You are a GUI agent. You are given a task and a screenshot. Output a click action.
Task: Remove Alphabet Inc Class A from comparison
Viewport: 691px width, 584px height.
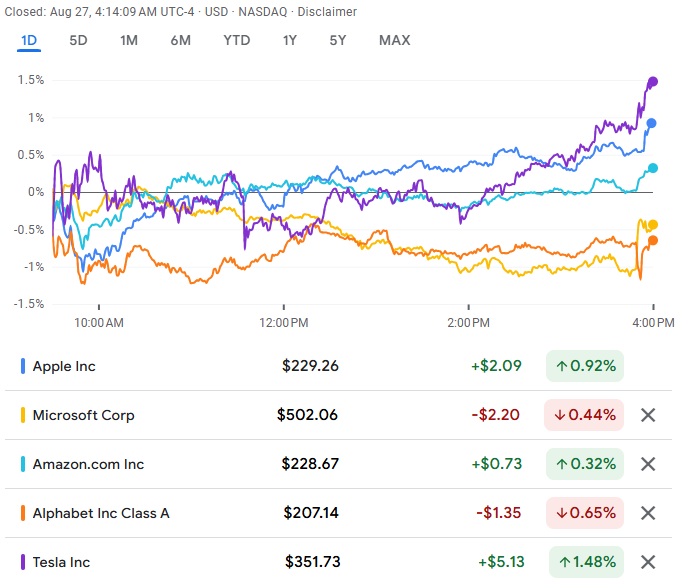648,513
